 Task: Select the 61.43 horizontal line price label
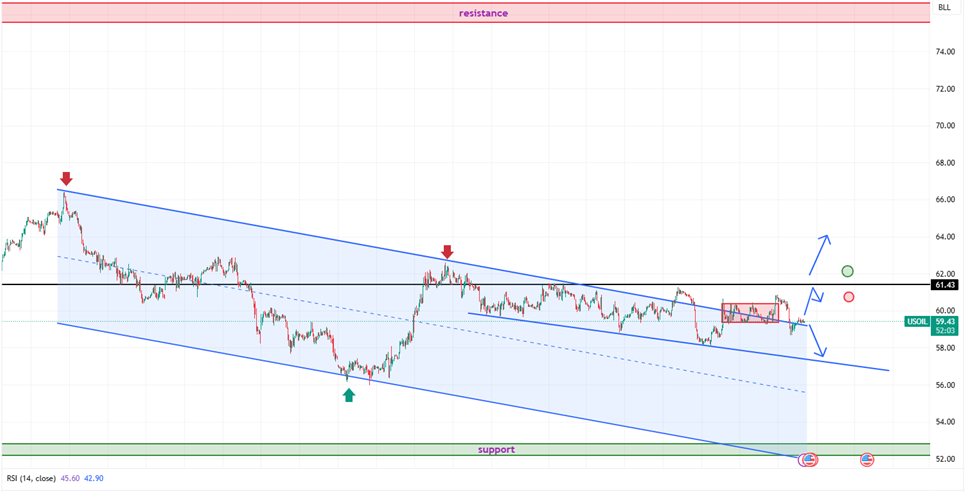click(x=944, y=285)
